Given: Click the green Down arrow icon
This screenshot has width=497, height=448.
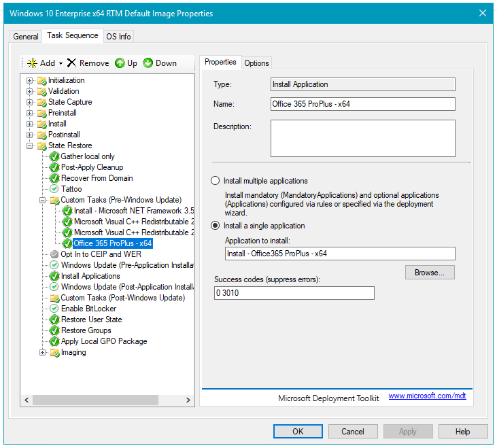Looking at the screenshot, I should [x=148, y=63].
